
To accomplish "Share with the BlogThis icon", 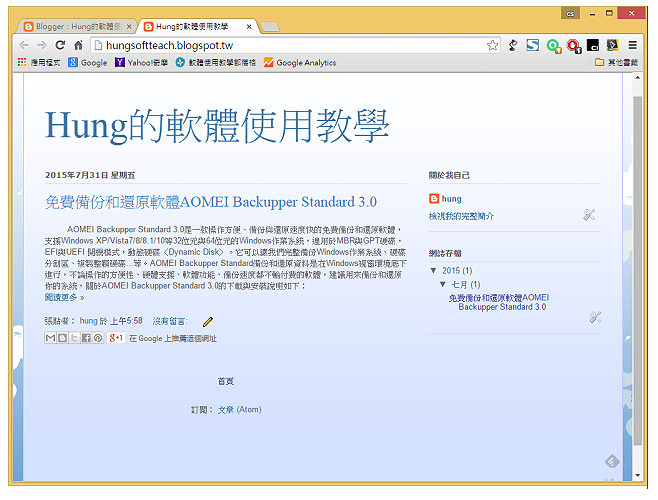I will [62, 338].
